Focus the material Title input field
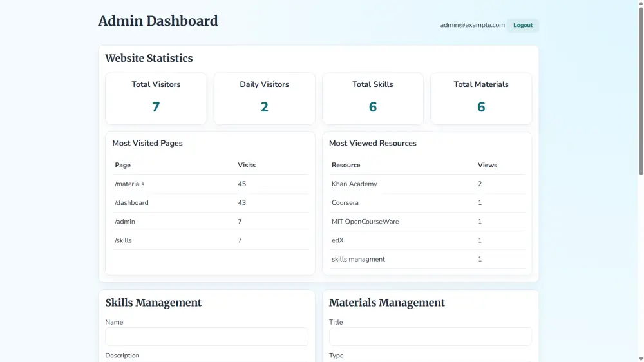 430,337
